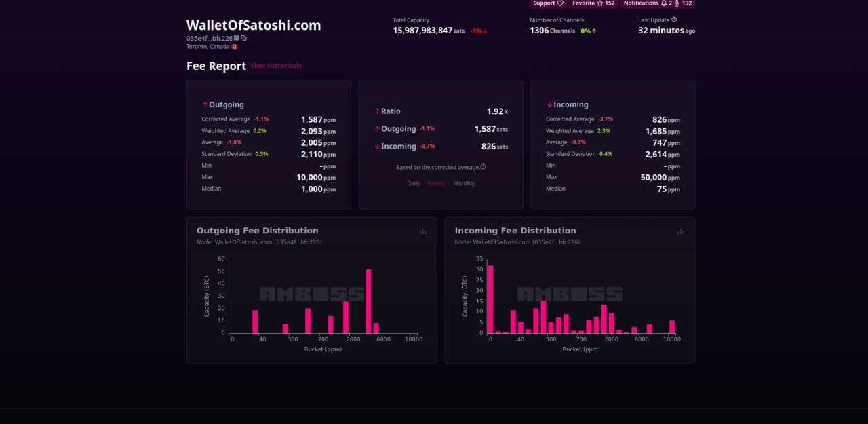Image resolution: width=868 pixels, height=424 pixels.
Task: Click the heart icon in Support
Action: point(559,3)
